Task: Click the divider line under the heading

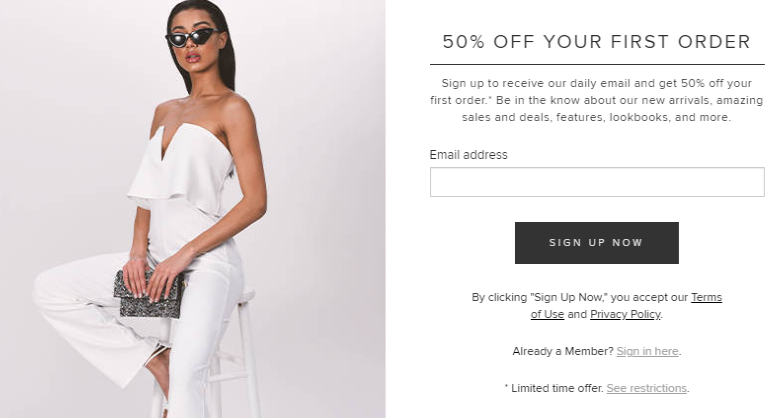Action: click(x=597, y=64)
